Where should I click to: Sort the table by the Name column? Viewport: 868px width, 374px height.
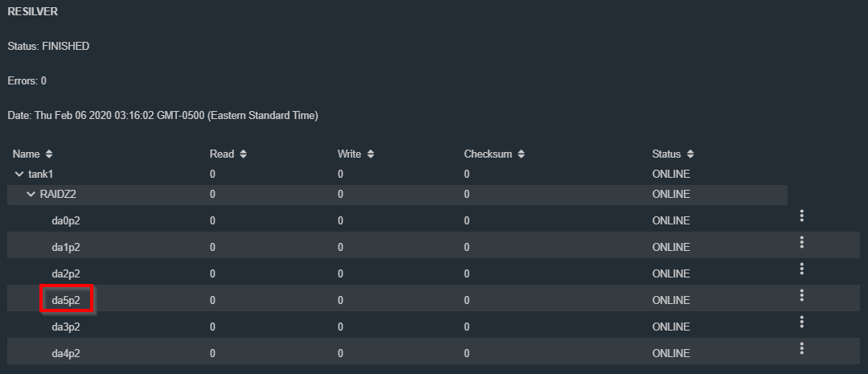pyautogui.click(x=49, y=154)
